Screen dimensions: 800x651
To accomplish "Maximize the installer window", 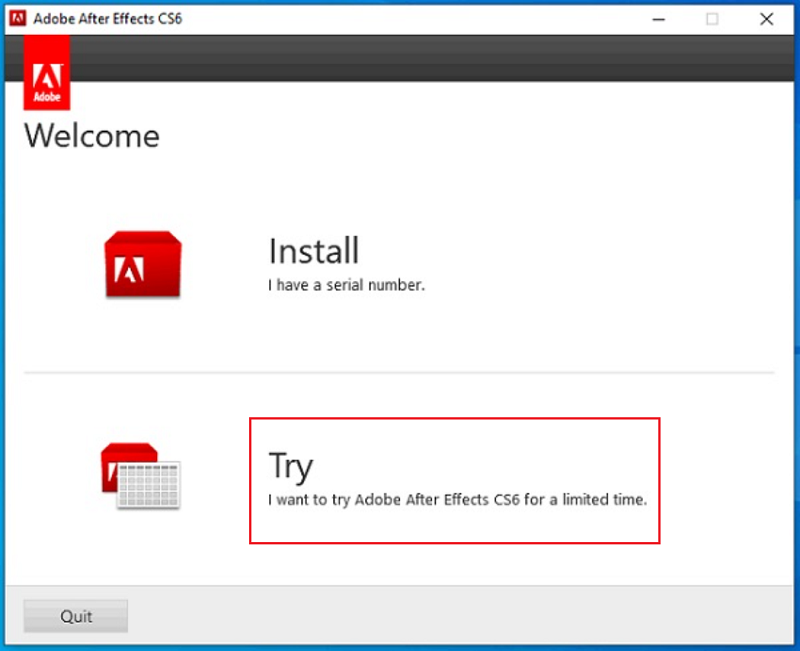I will (712, 18).
